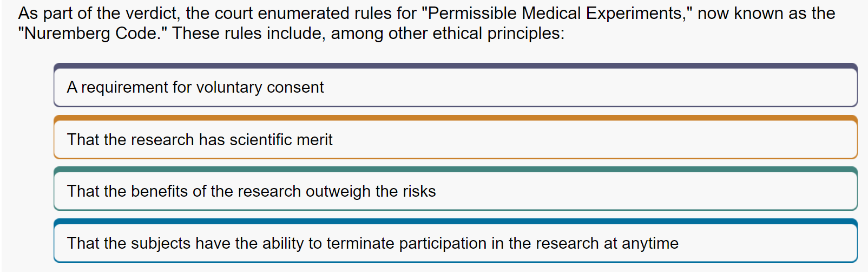
Task: Click the blue bar above the terminate participation option
Action: point(455,222)
